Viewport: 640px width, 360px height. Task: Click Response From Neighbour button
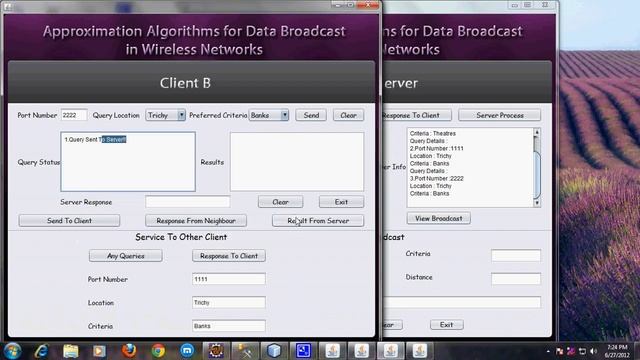point(196,220)
